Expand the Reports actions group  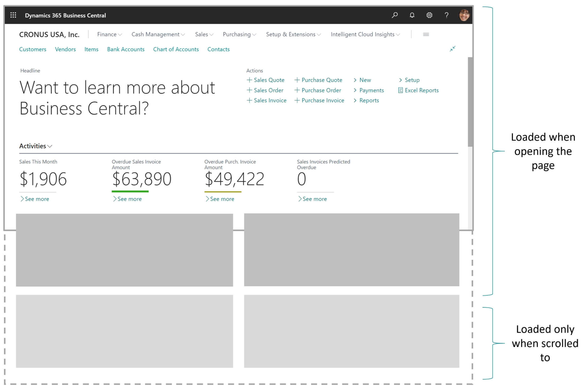[x=366, y=100]
